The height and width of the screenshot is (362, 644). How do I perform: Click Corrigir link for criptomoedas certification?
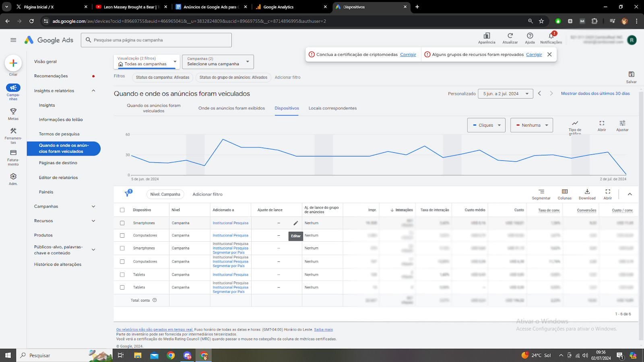(408, 55)
